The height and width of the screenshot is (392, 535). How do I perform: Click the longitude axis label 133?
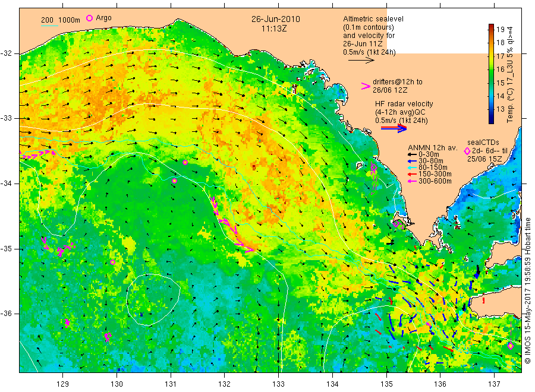click(x=278, y=384)
